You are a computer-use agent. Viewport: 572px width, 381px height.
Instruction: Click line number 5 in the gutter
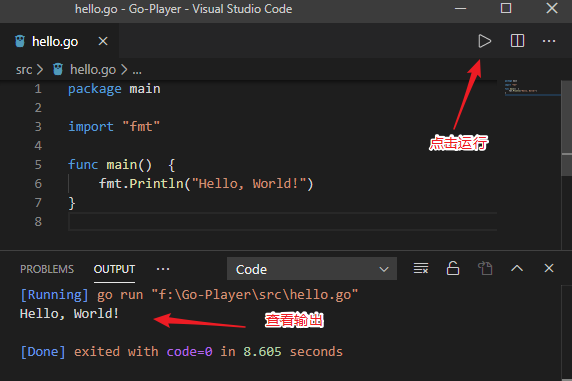coord(38,165)
